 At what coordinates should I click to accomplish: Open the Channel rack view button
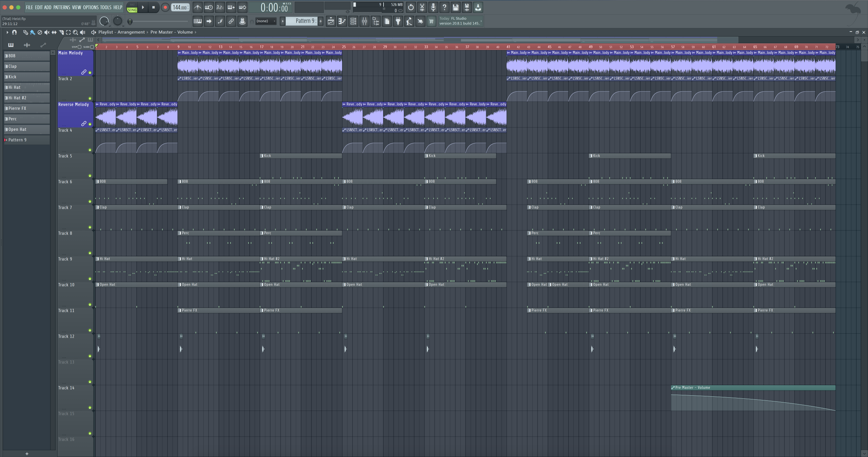point(353,21)
